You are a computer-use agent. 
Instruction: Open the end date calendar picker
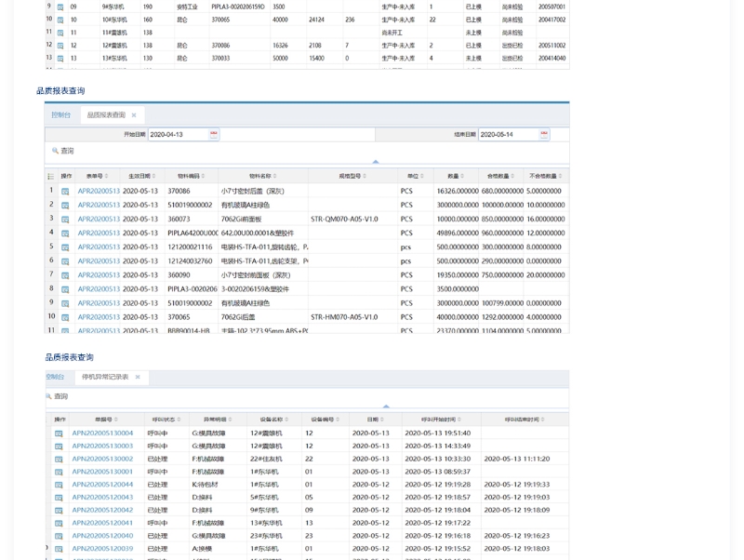pyautogui.click(x=544, y=134)
